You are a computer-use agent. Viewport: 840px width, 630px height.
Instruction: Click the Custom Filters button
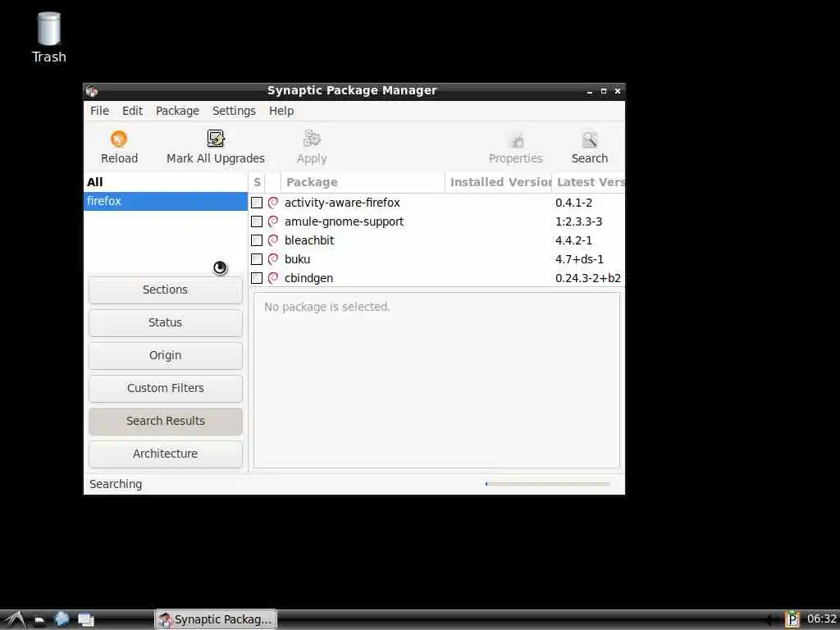click(x=166, y=388)
